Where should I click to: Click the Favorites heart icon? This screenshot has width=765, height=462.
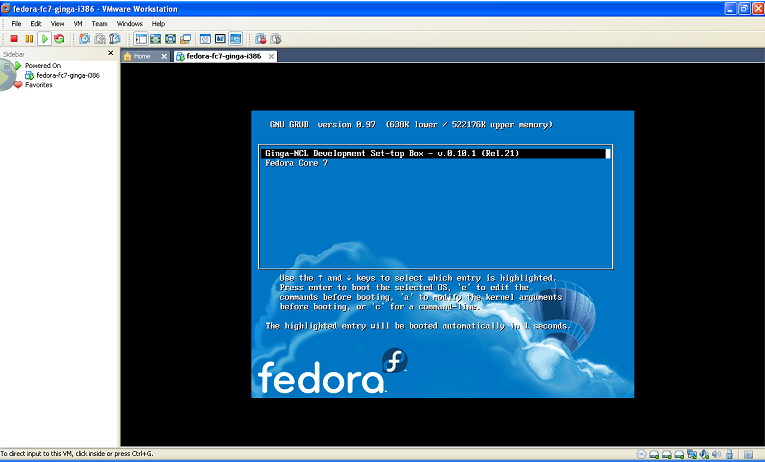click(x=18, y=85)
